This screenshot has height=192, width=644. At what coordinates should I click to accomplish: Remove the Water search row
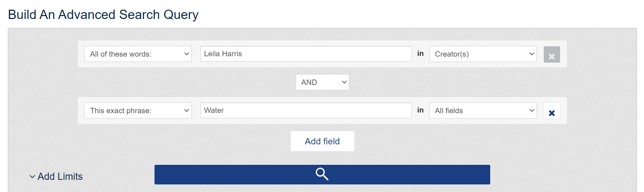pyautogui.click(x=552, y=111)
